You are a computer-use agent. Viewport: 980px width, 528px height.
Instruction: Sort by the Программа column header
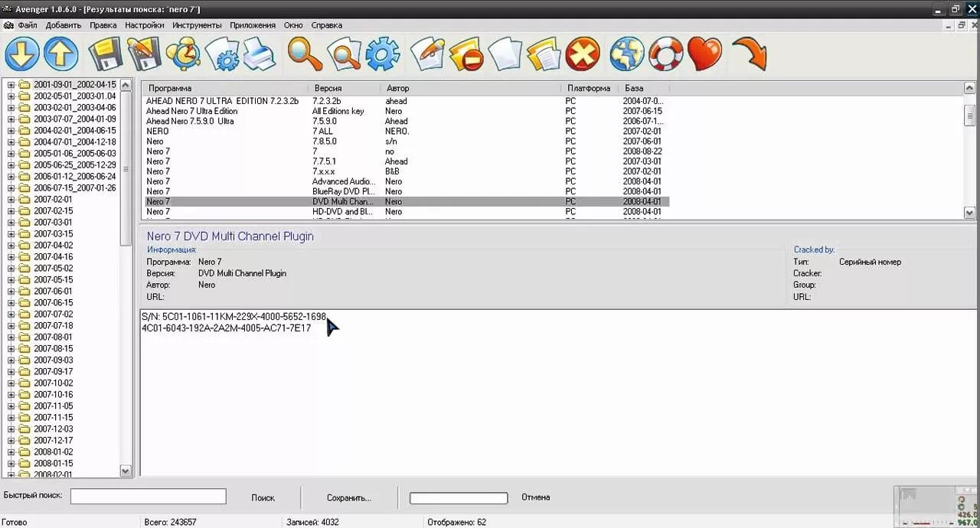[225, 88]
